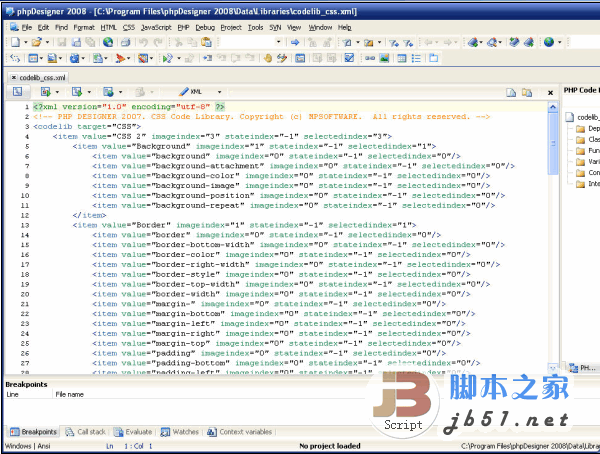Click the dotted arrows icon starting second toolbar

coord(15,58)
